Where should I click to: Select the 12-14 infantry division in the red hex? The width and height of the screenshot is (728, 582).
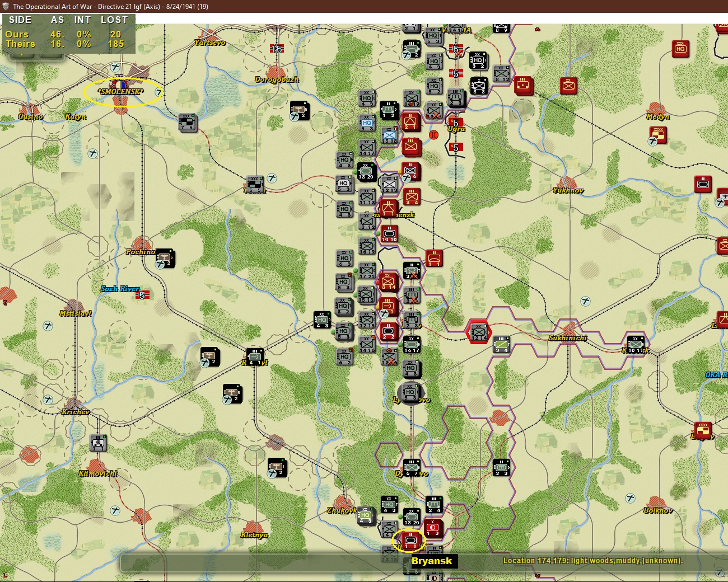pos(479,332)
